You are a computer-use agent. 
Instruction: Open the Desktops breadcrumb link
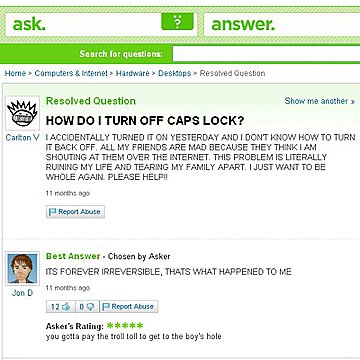[x=175, y=73]
